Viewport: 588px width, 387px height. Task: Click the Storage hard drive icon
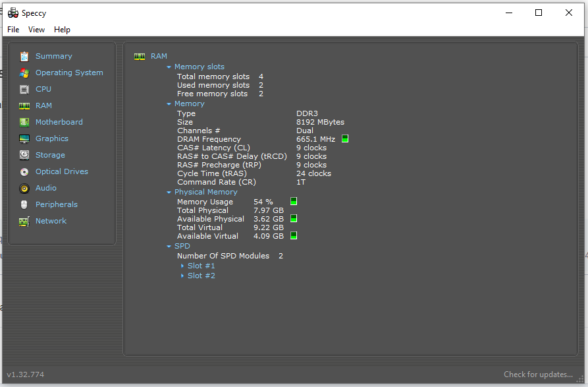tap(24, 155)
